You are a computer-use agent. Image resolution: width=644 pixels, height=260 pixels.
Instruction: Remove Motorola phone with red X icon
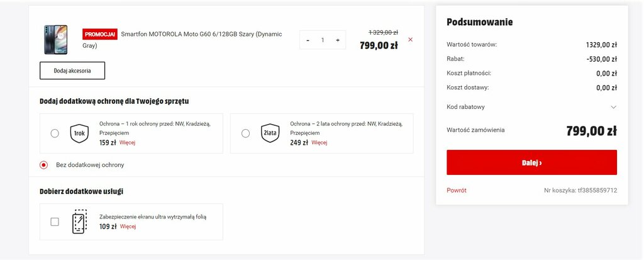click(410, 40)
